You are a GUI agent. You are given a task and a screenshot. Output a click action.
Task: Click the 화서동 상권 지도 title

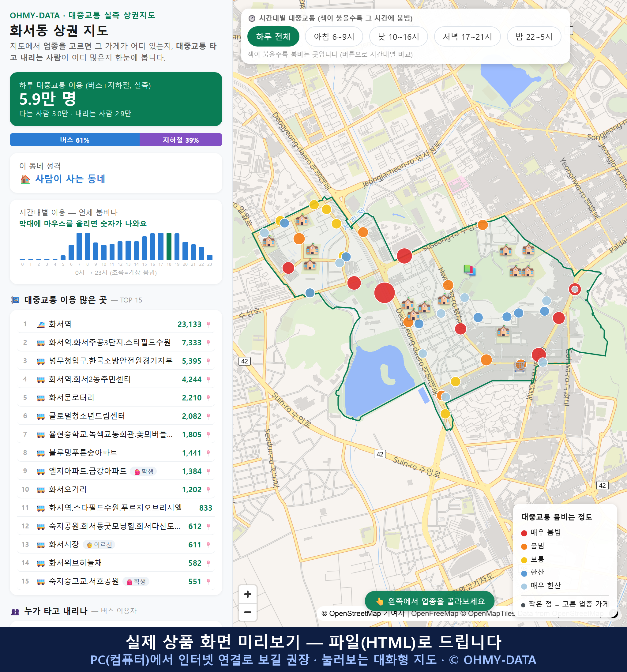point(59,30)
